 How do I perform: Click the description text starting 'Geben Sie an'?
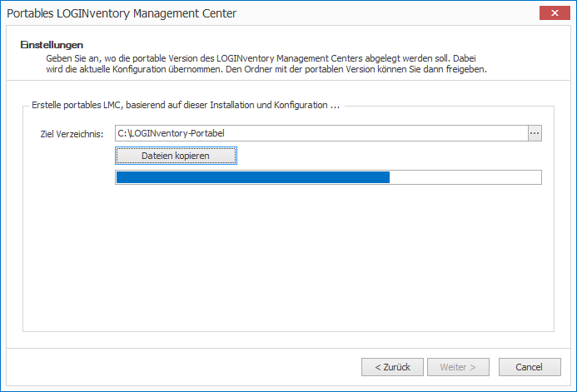(266, 63)
